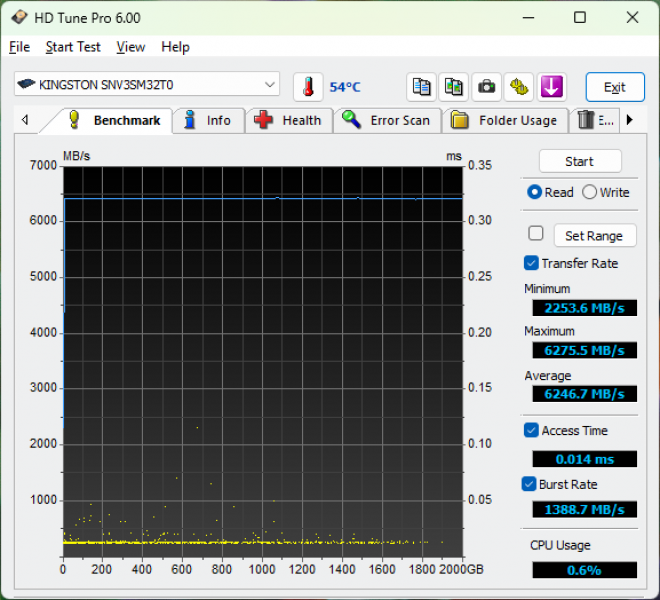Open the options gear icon
The height and width of the screenshot is (600, 660).
click(519, 87)
